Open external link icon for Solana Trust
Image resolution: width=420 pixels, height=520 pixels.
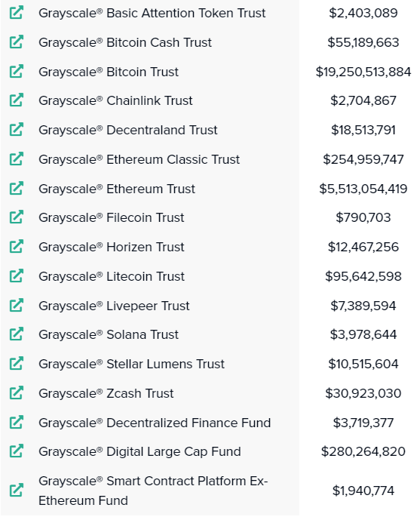[x=17, y=334]
